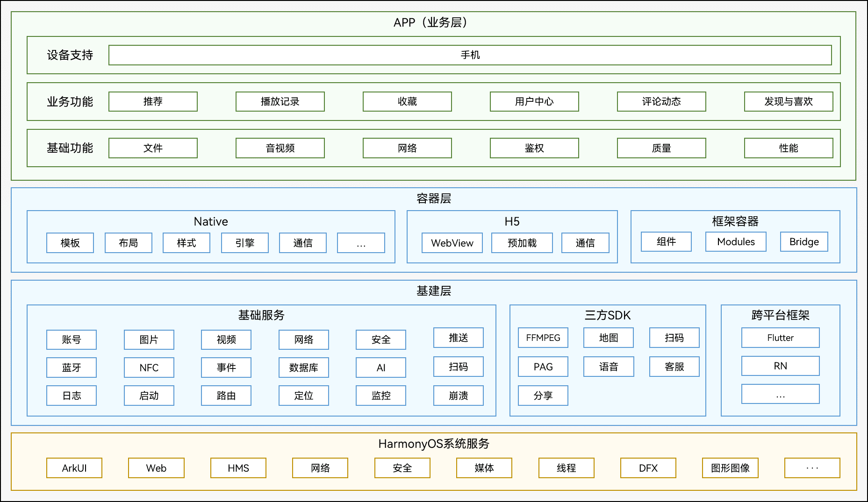This screenshot has width=868, height=502.
Task: Click the 监控 box
Action: coord(381,396)
